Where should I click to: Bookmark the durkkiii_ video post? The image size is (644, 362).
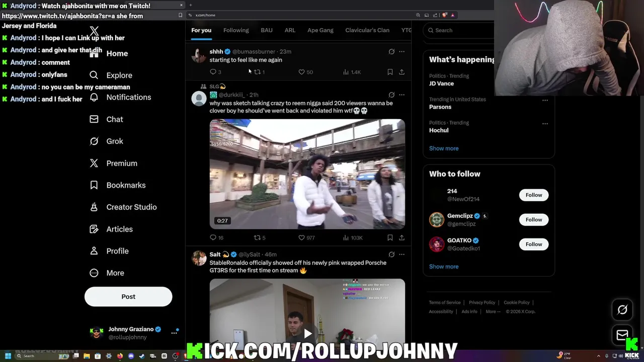tap(390, 237)
